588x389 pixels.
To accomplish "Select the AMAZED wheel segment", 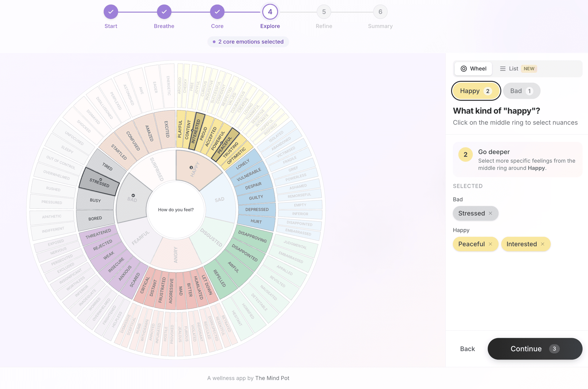I will [x=149, y=133].
